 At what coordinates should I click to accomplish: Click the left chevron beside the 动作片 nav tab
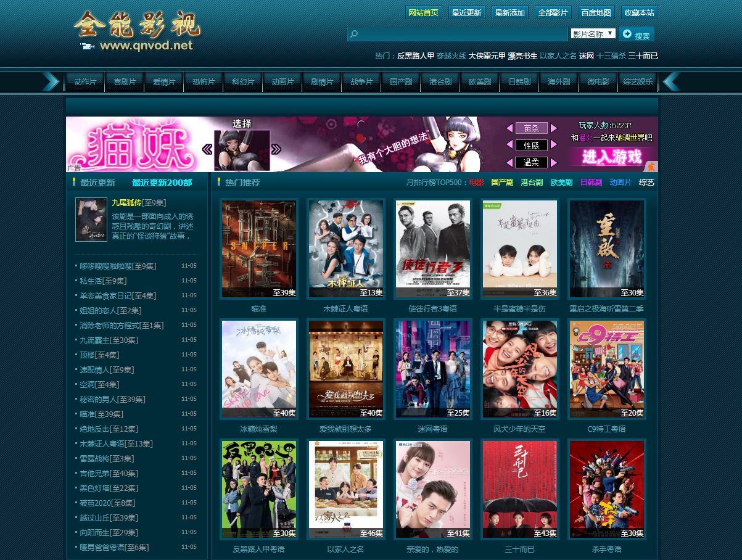tap(52, 81)
